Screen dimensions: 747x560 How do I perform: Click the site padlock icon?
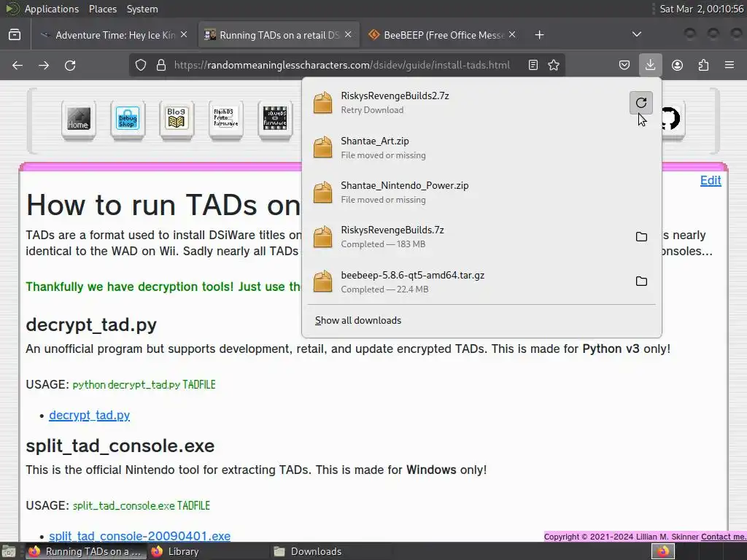(161, 65)
